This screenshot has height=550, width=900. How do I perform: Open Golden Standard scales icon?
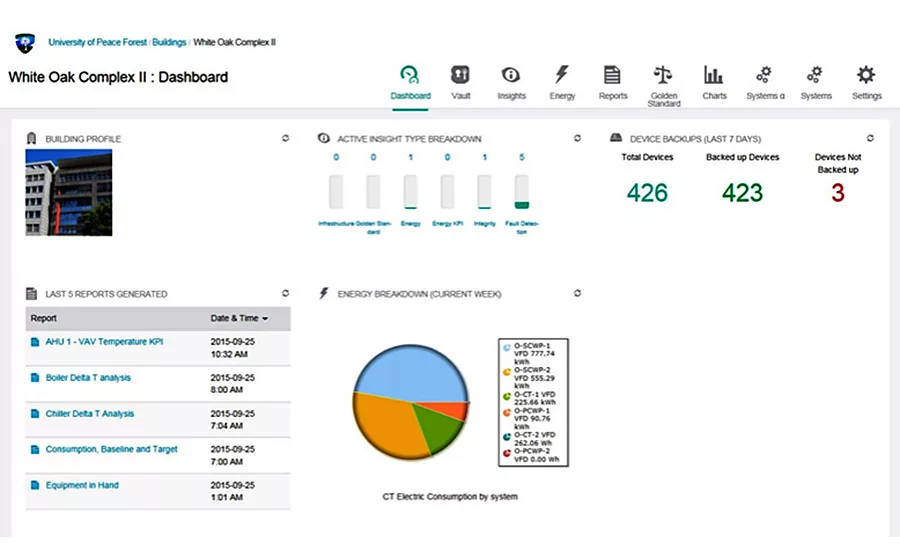pos(663,75)
